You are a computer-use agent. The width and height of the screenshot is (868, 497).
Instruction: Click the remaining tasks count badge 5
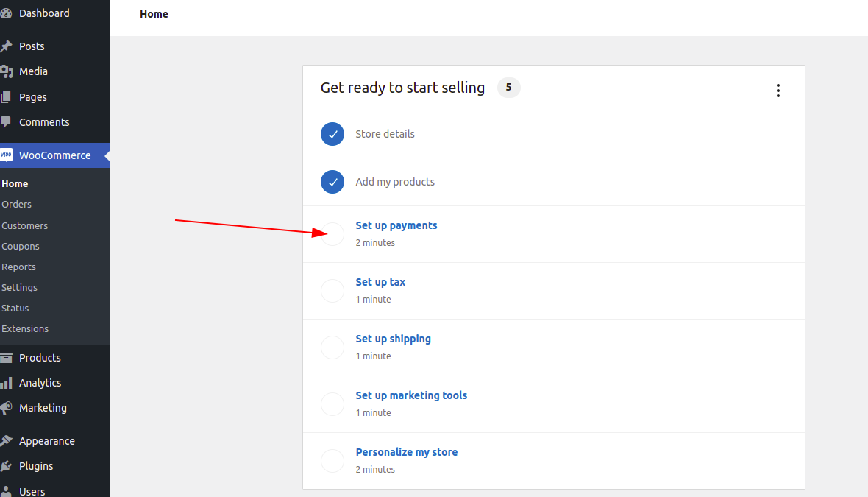(508, 88)
